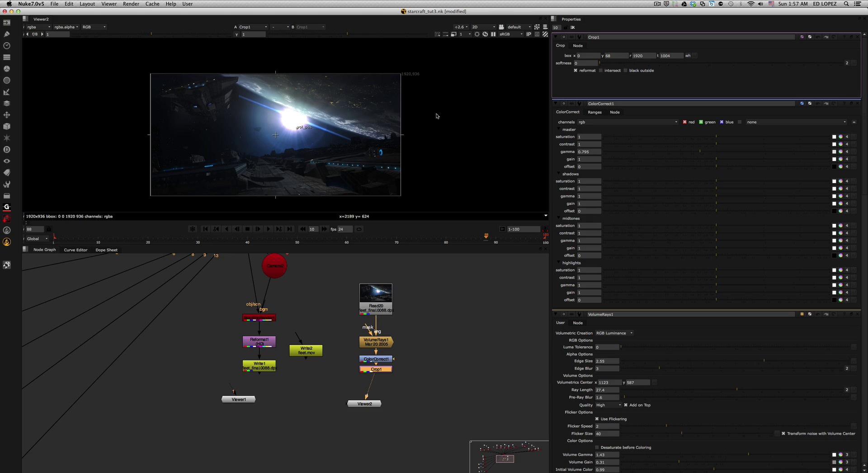Open the Cache menu
This screenshot has height=473, width=868.
click(152, 4)
